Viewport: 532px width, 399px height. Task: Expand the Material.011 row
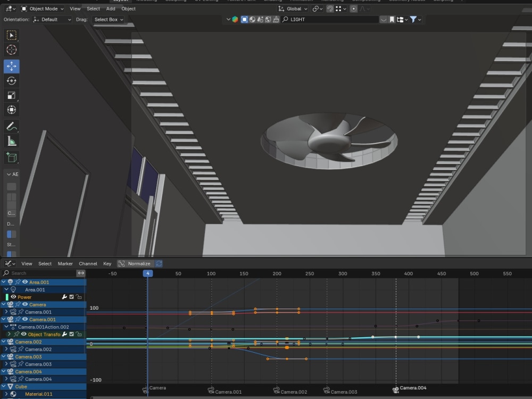tap(6, 394)
